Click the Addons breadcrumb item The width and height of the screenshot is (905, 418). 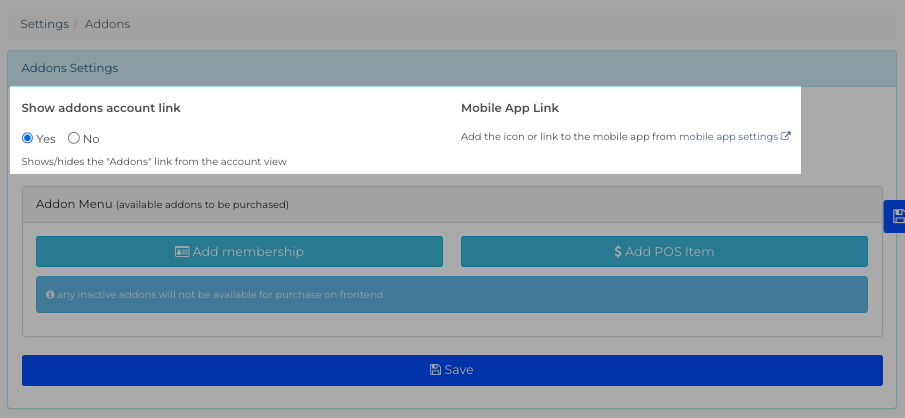pos(107,24)
